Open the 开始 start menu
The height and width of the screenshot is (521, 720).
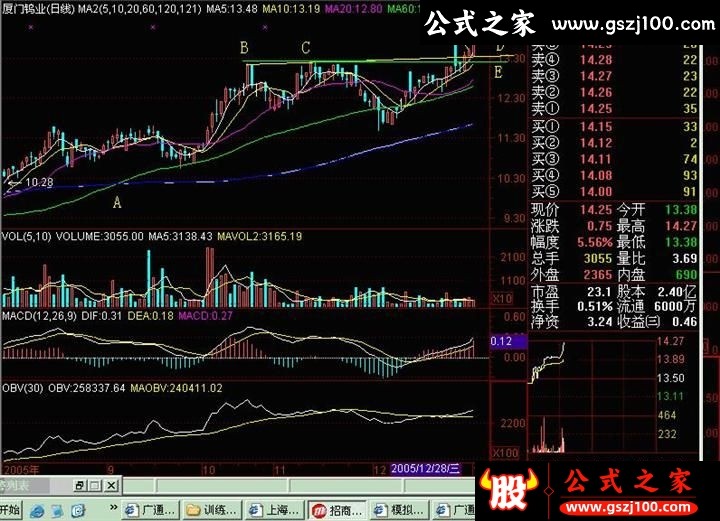click(10, 510)
